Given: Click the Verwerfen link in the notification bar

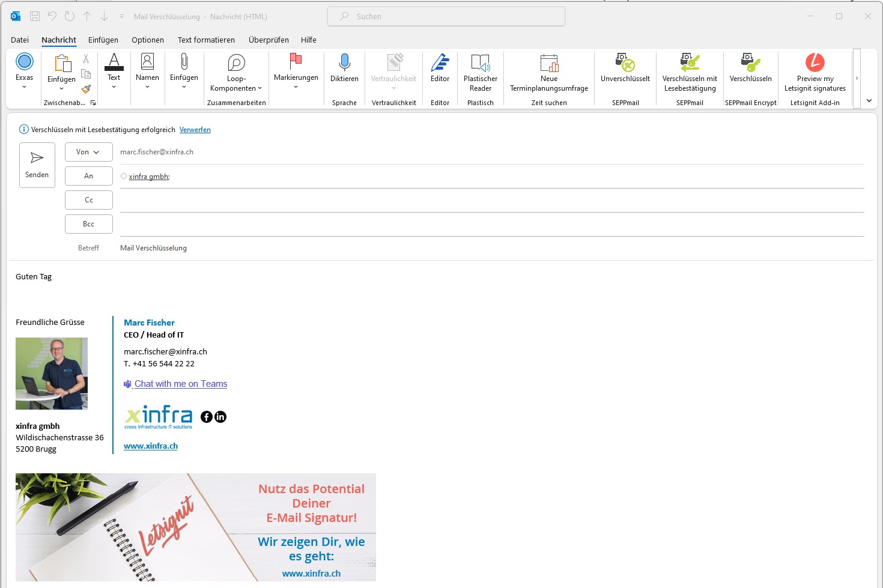Looking at the screenshot, I should 195,129.
